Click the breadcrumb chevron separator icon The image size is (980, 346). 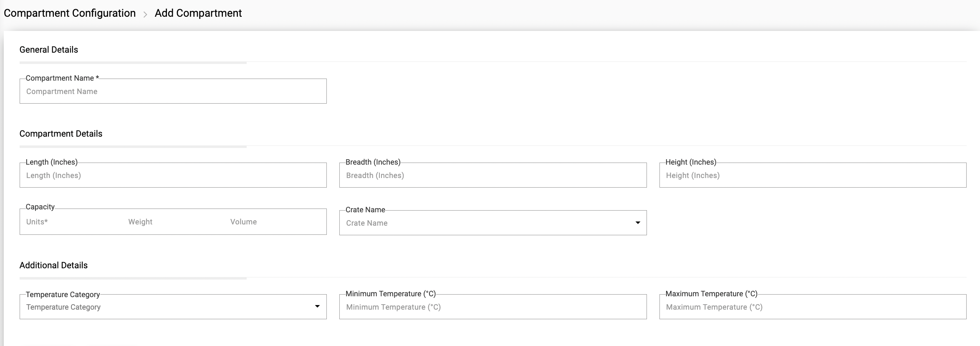[x=145, y=15]
